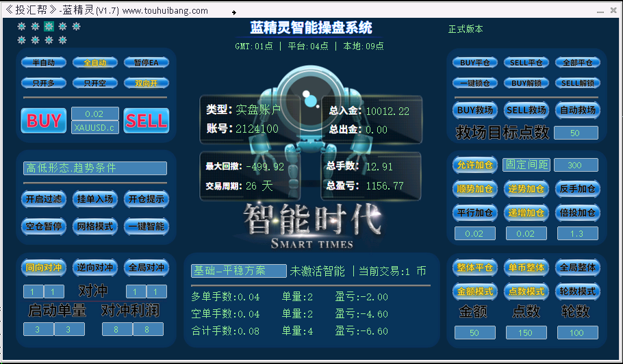
Task: Open the 高低形态.趋势条件 selector
Action: click(95, 168)
